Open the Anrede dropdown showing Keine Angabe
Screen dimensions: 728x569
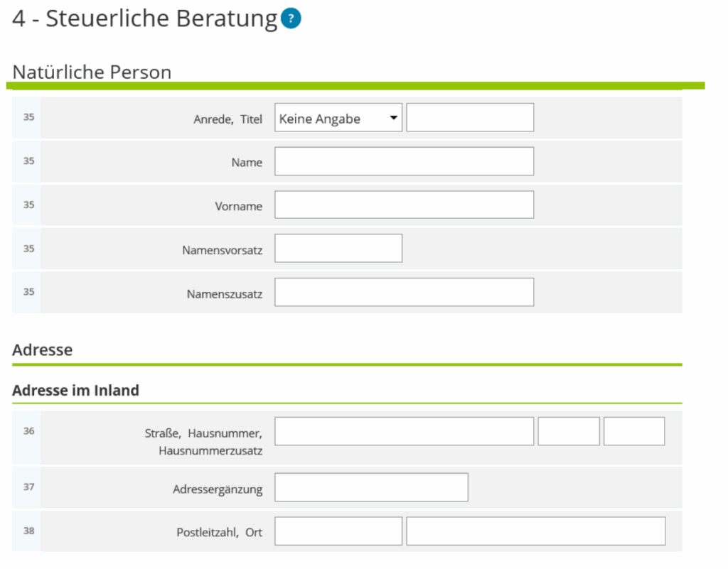click(338, 118)
